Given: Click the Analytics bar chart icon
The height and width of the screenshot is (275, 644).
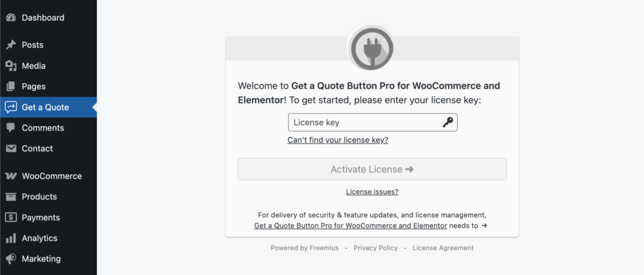Looking at the screenshot, I should 11,239.
